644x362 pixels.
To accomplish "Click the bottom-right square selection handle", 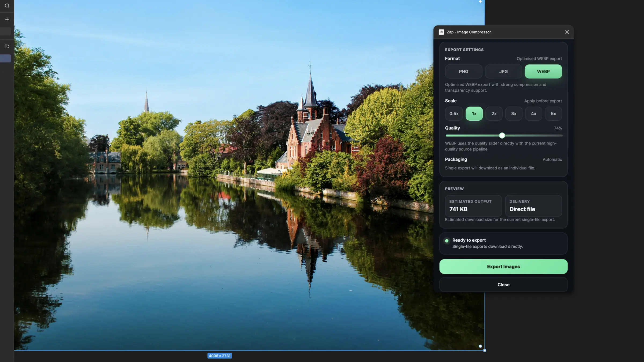I will [485, 350].
